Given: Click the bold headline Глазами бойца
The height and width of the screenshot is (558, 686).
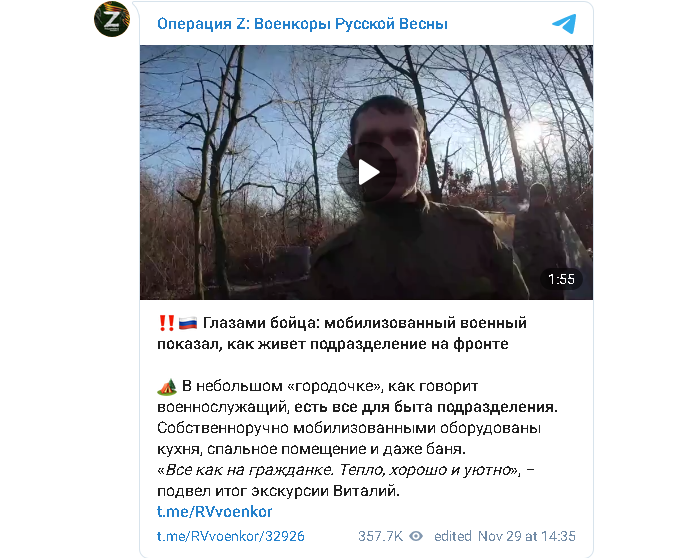Looking at the screenshot, I should 261,323.
